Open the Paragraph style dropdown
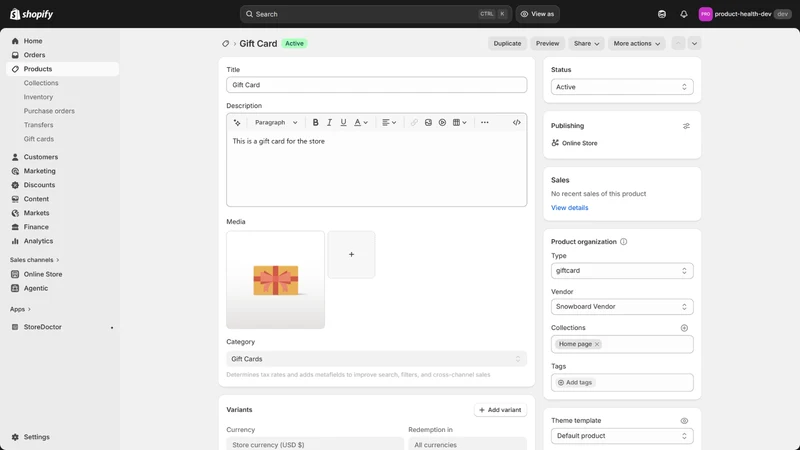800x450 pixels. 276,122
